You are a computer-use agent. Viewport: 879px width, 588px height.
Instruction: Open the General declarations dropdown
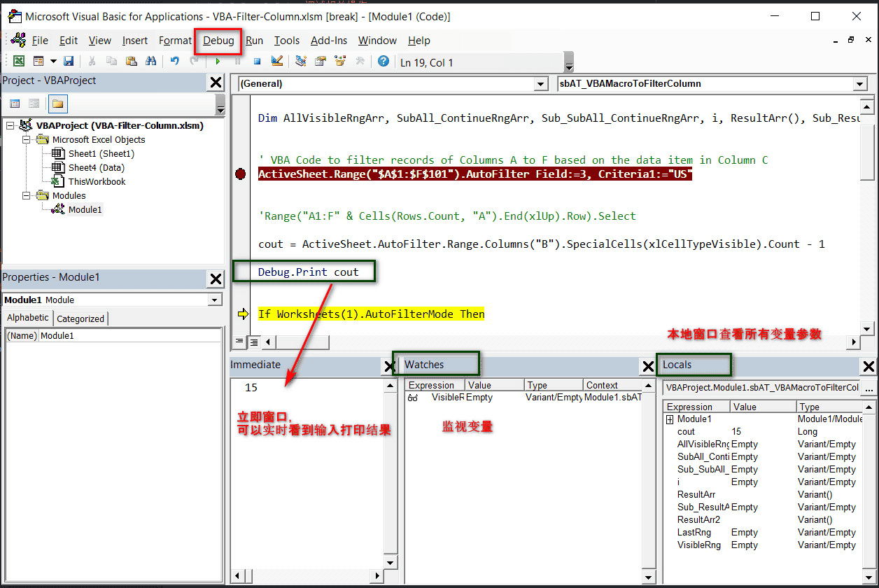pos(540,83)
